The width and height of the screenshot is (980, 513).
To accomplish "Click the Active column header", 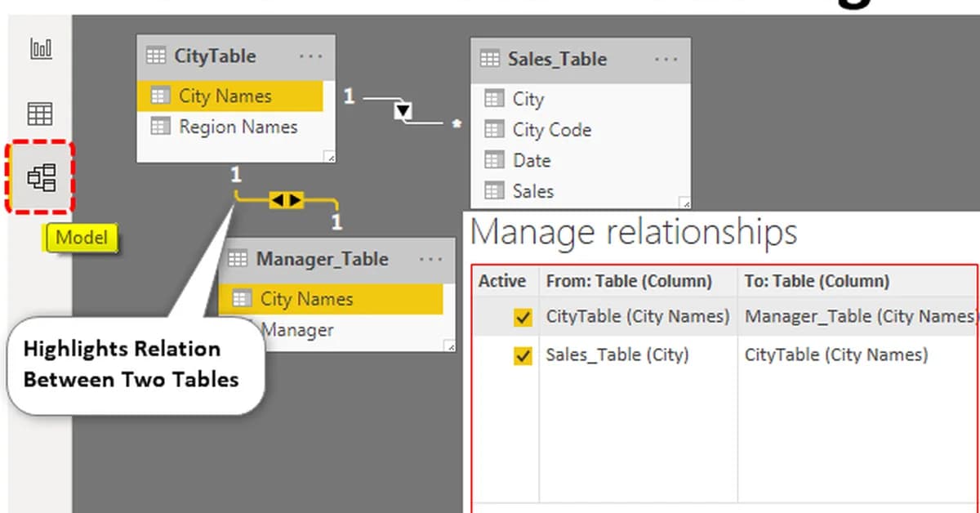I will click(503, 281).
